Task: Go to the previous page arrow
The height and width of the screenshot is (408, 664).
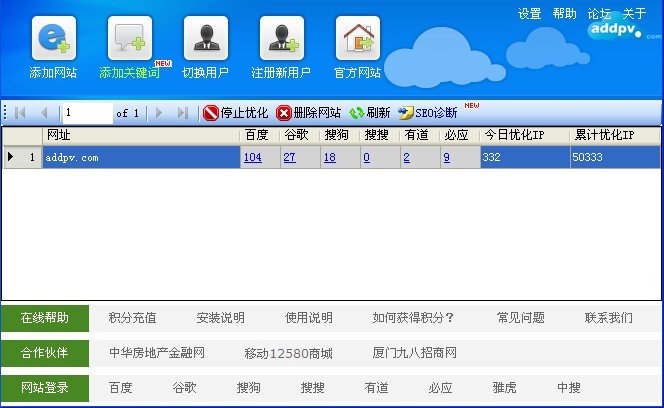Action: (44, 113)
